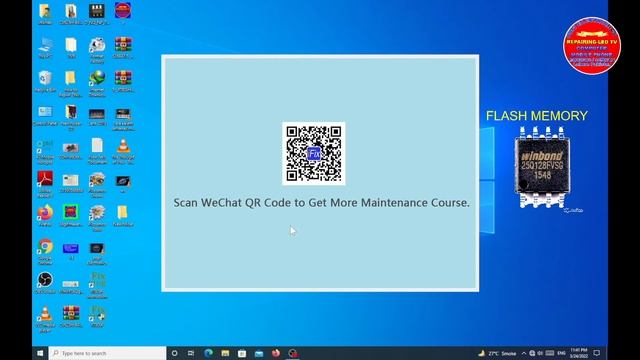The width and height of the screenshot is (640, 360).
Task: Open the Adobe Reader desktop shortcut
Action: point(45,183)
